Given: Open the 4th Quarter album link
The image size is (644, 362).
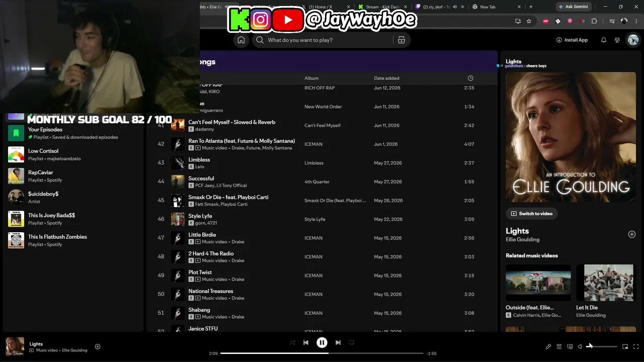Looking at the screenshot, I should [317, 182].
